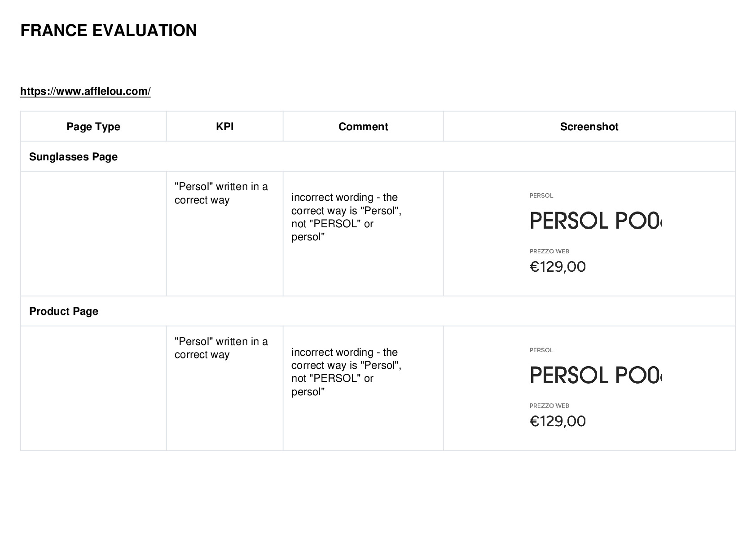Open the Sunglasses Page screenshot image
Viewport: 756px width, 535px height.
pyautogui.click(x=596, y=233)
